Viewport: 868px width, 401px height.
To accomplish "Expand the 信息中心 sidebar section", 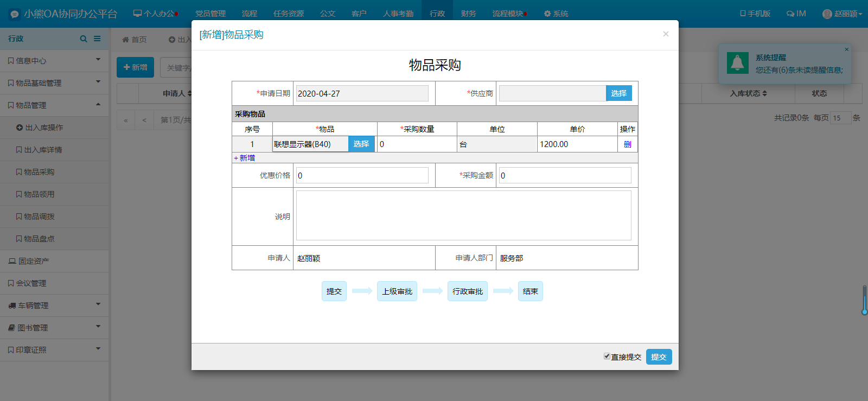I will (x=54, y=61).
